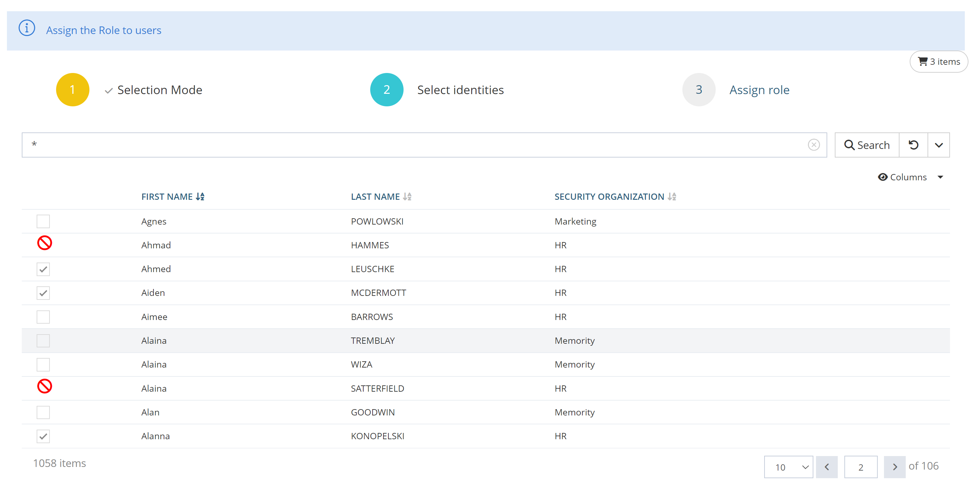This screenshot has width=980, height=497.
Task: Uncheck the box for Alanna KONOPELSKI
Action: tap(43, 436)
